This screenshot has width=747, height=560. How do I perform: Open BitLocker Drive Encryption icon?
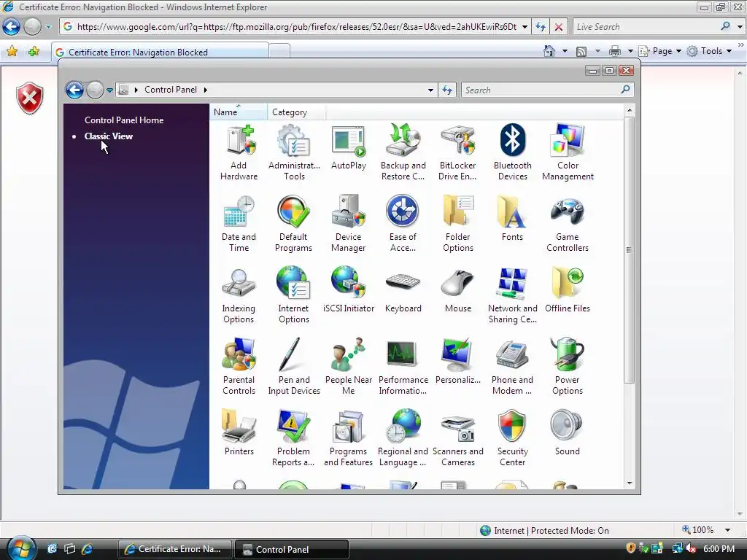[457, 152]
